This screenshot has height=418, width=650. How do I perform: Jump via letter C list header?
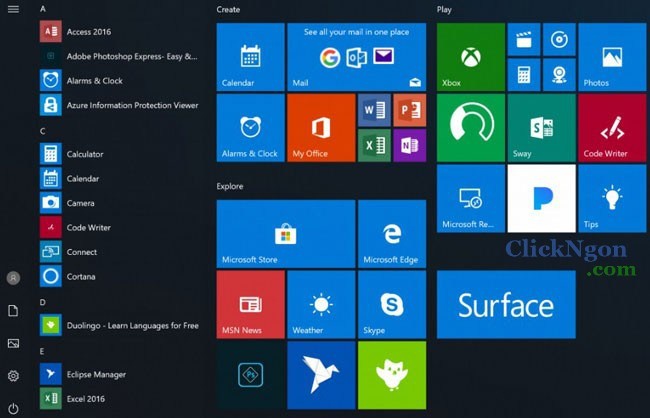pos(43,131)
